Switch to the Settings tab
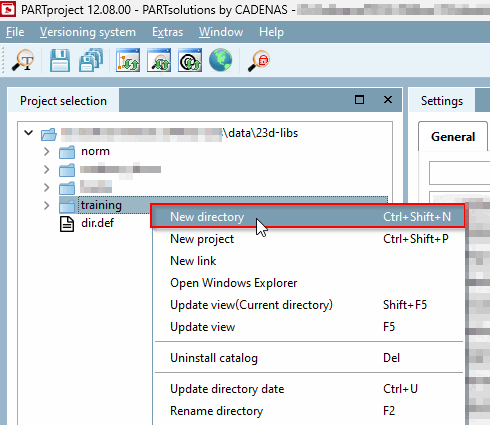 442,101
